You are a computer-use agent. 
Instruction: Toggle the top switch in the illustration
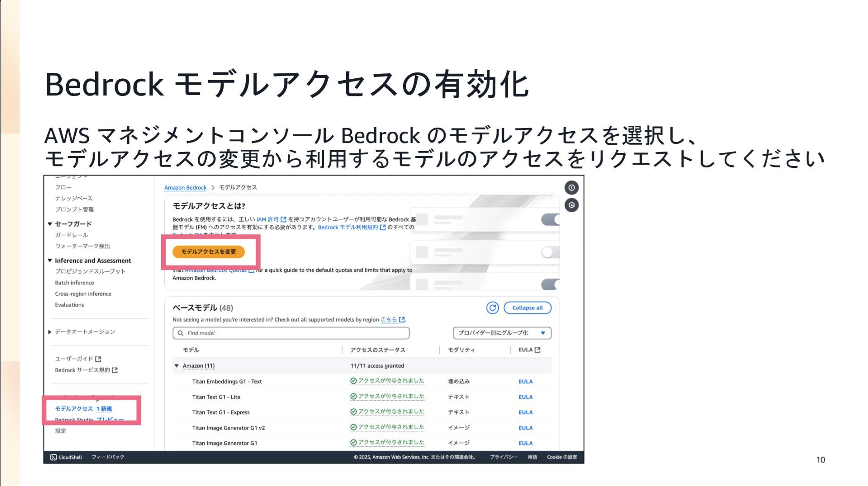pyautogui.click(x=550, y=220)
